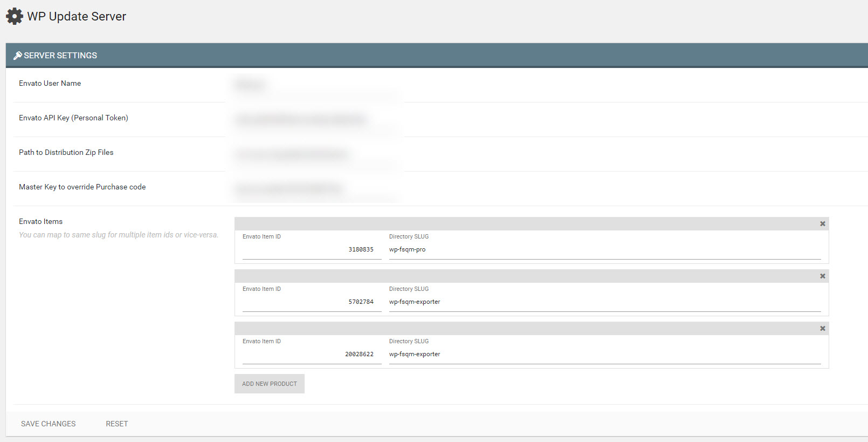
Task: Click the Path to Distribution Zip Files label
Action: pyautogui.click(x=66, y=153)
